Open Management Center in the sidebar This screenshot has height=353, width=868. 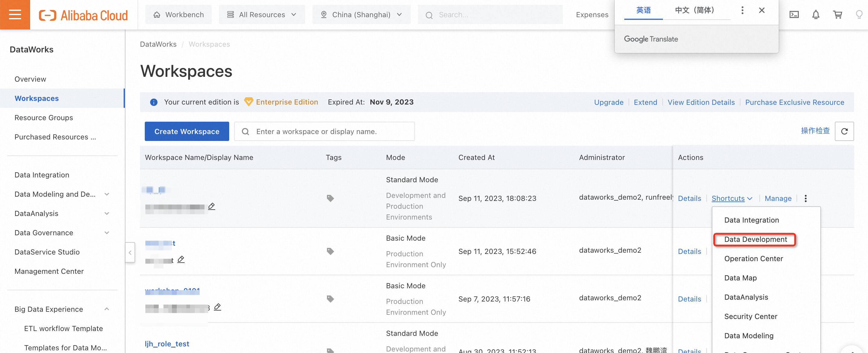(49, 271)
